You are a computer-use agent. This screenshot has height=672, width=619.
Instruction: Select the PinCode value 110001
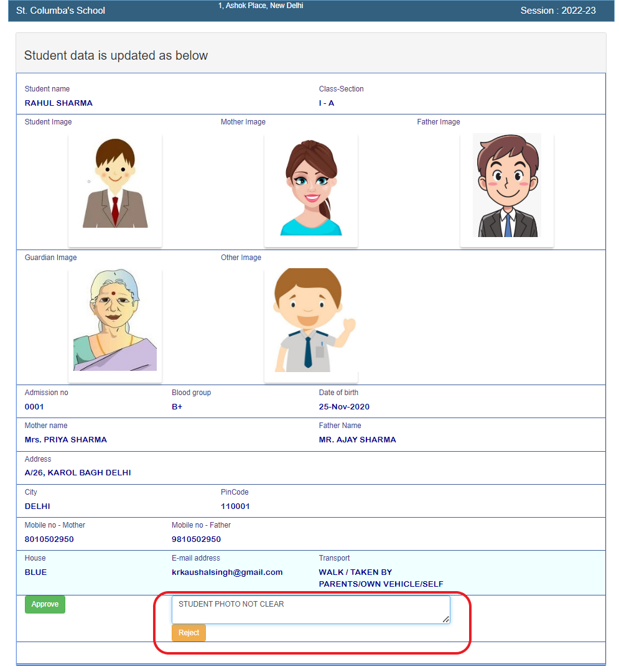[x=235, y=506]
